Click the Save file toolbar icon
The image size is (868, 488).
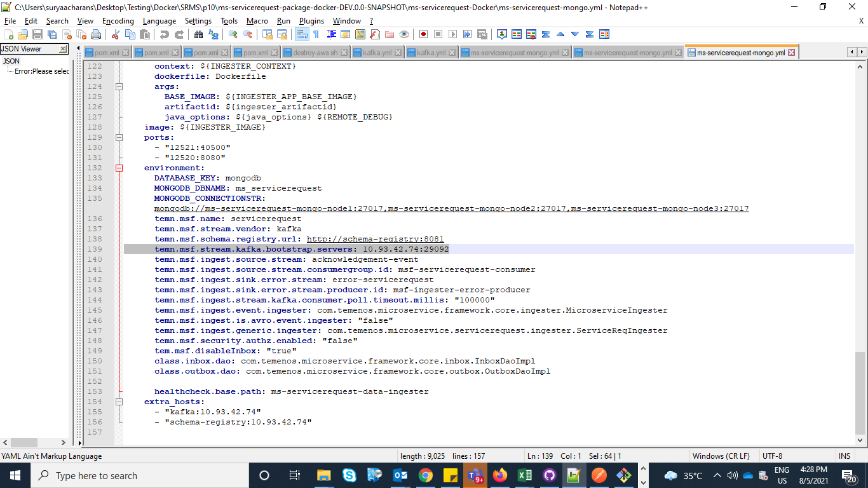[37, 34]
